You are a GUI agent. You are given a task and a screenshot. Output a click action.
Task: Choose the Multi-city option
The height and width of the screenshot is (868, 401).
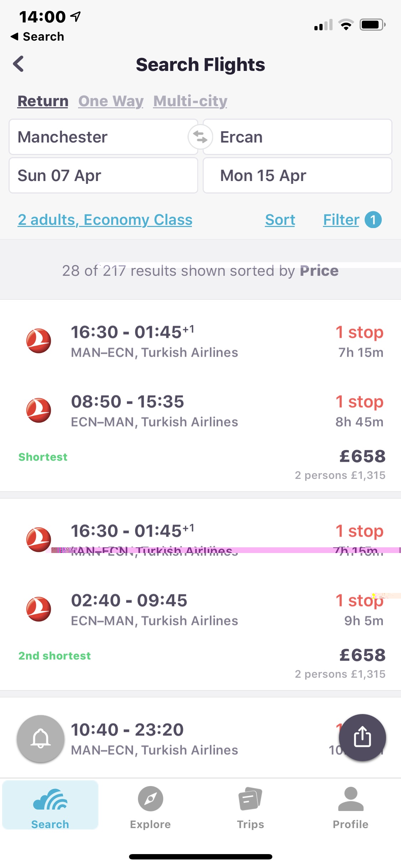click(190, 101)
